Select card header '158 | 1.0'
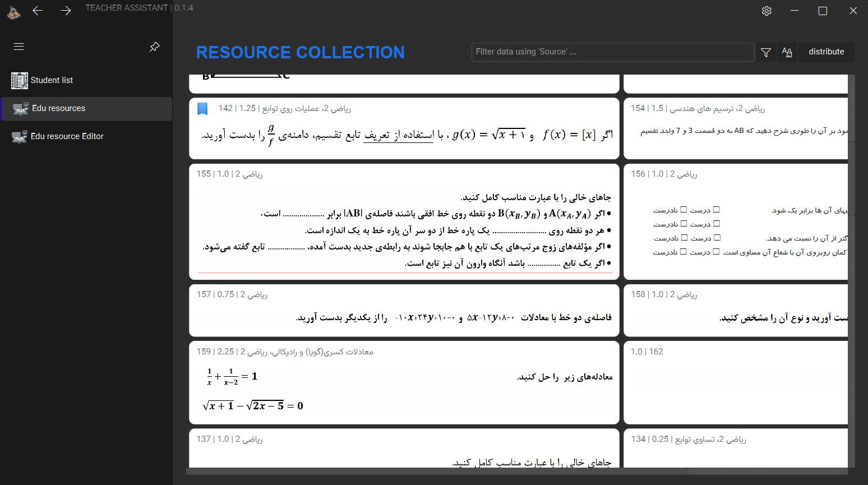This screenshot has width=868, height=485. tap(664, 295)
